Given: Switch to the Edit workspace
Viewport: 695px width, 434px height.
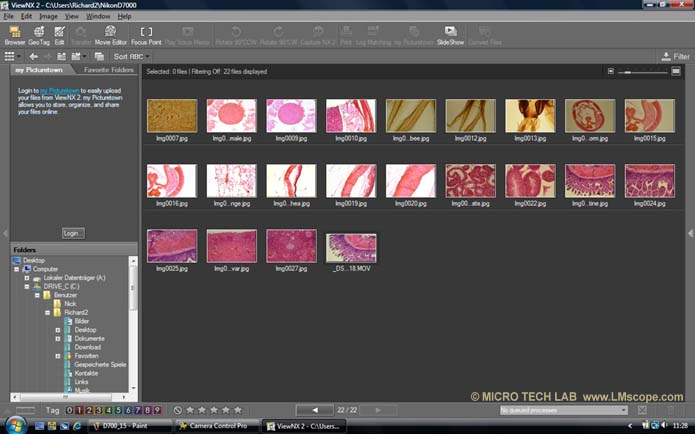Looking at the screenshot, I should [x=59, y=35].
